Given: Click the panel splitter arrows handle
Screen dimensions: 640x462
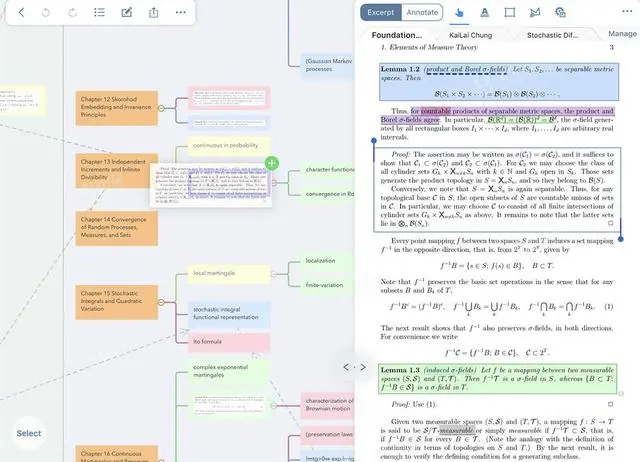Looking at the screenshot, I should point(354,367).
